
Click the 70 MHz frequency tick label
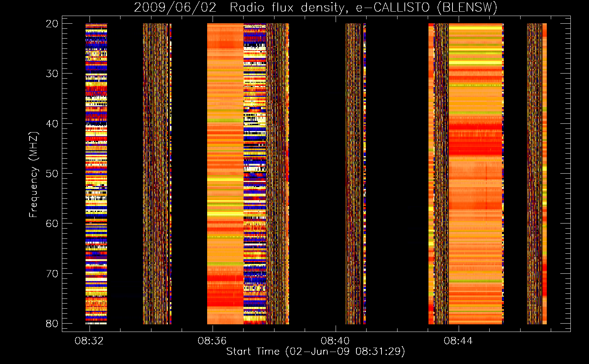pyautogui.click(x=52, y=274)
